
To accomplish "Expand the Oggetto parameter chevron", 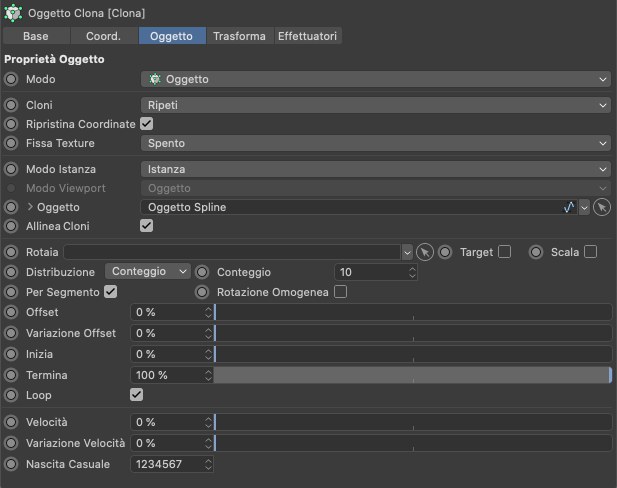I will (x=30, y=207).
